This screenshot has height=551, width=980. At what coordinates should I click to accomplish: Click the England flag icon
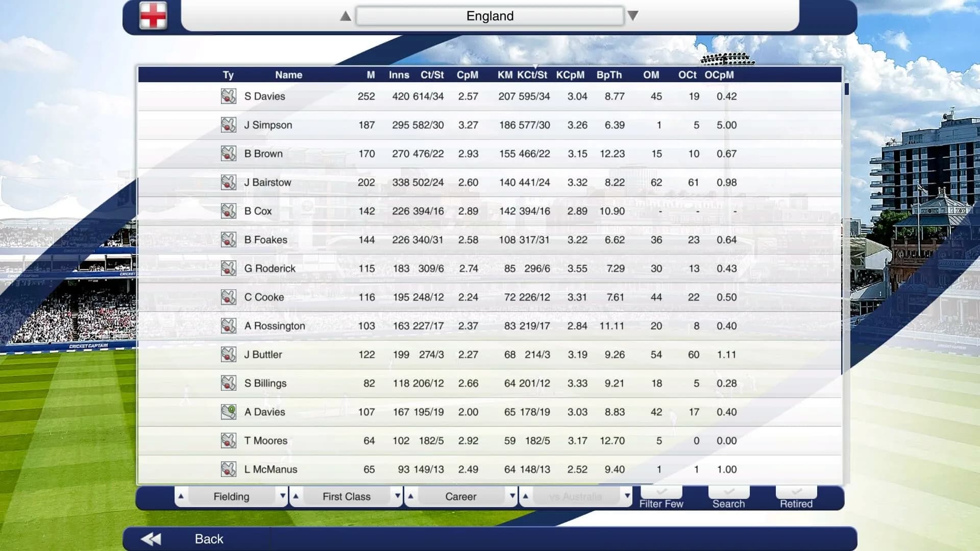(153, 15)
